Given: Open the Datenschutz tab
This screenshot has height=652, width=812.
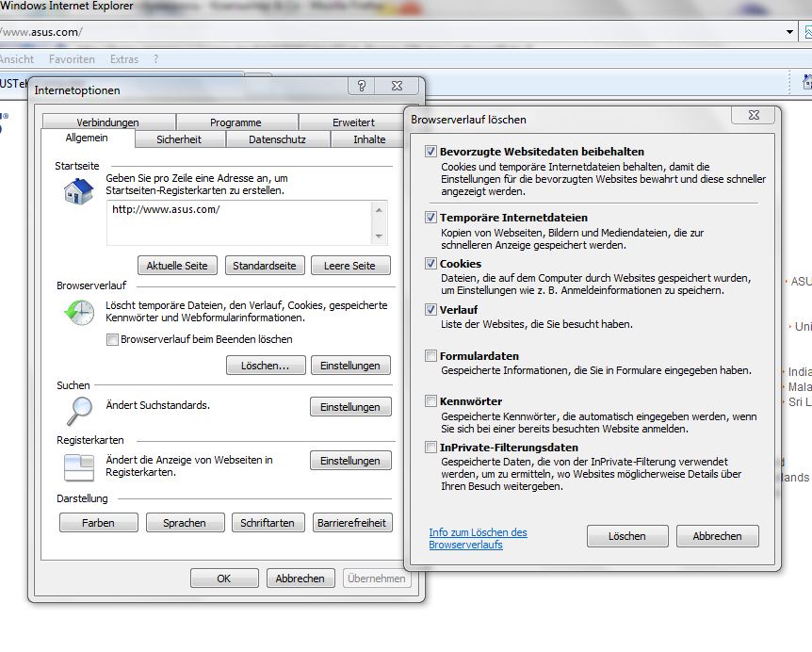Looking at the screenshot, I should (x=277, y=139).
